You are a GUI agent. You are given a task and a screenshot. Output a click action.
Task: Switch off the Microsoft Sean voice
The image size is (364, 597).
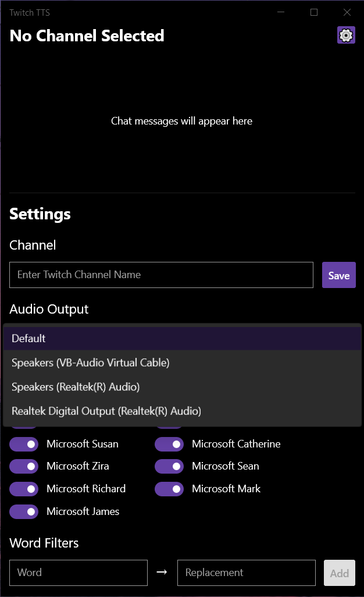(x=169, y=466)
